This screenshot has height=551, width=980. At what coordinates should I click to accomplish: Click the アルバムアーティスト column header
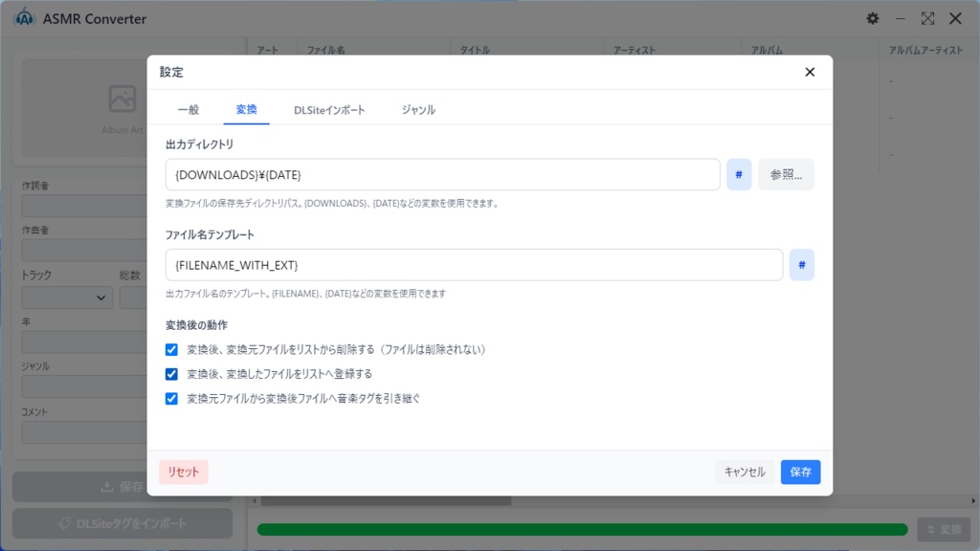925,51
